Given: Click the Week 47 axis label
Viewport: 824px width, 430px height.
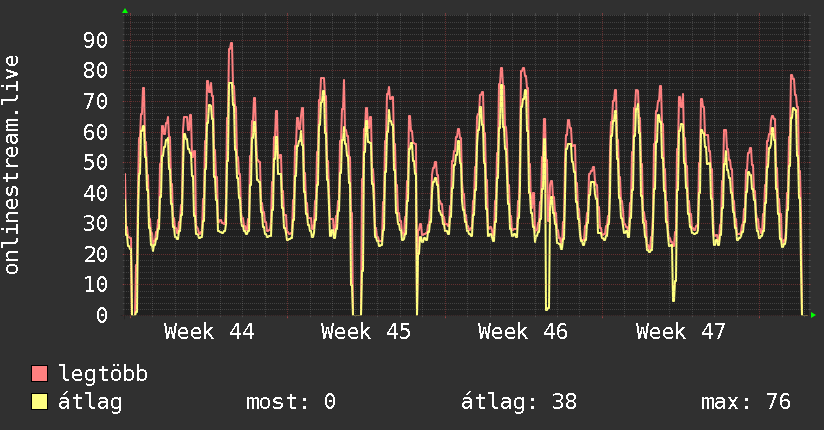Looking at the screenshot, I should tap(681, 332).
